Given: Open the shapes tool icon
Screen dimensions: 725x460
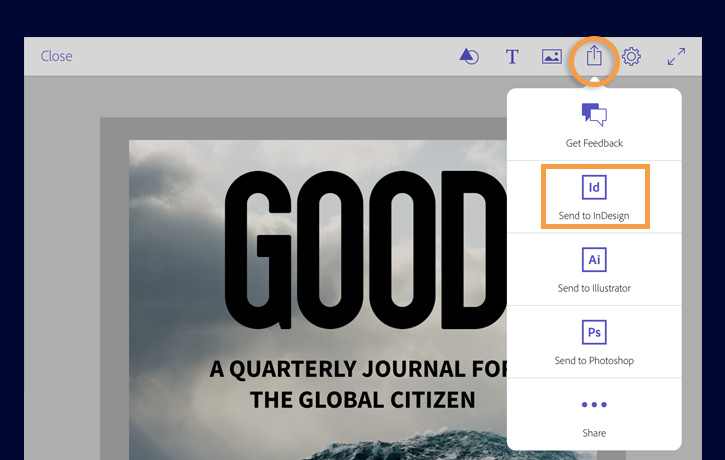Looking at the screenshot, I should (469, 56).
